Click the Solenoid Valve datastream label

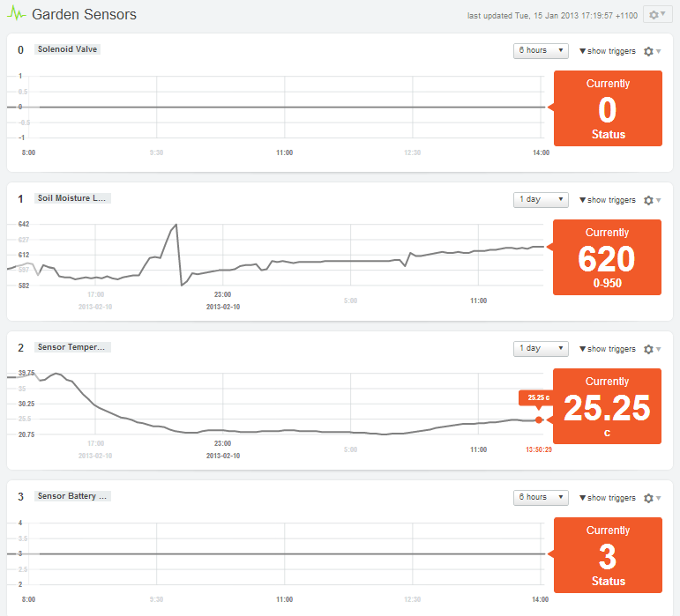(x=68, y=49)
